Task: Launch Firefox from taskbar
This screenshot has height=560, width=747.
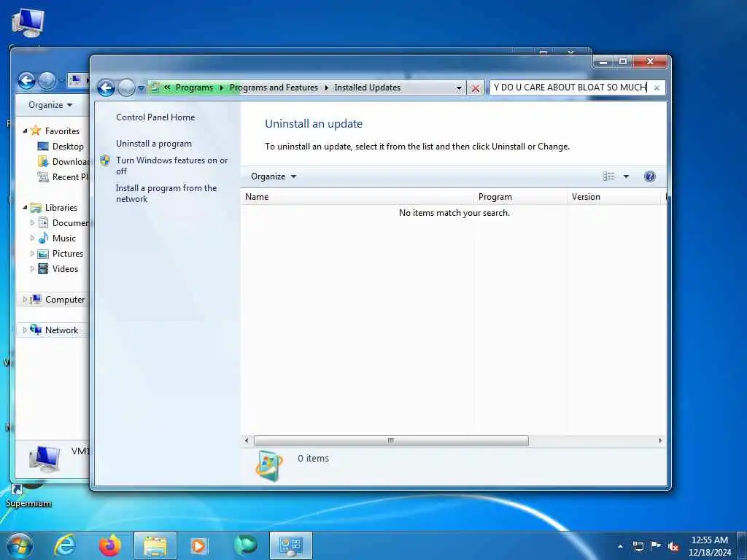Action: click(x=110, y=545)
